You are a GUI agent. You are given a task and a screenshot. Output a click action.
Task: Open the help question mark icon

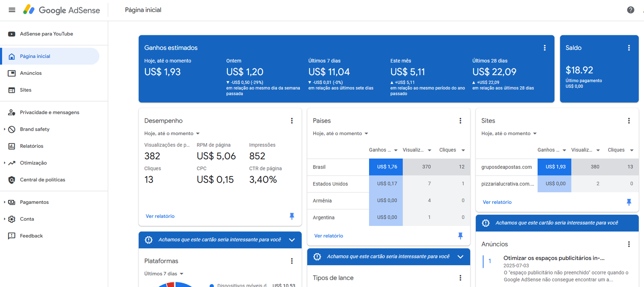(630, 10)
